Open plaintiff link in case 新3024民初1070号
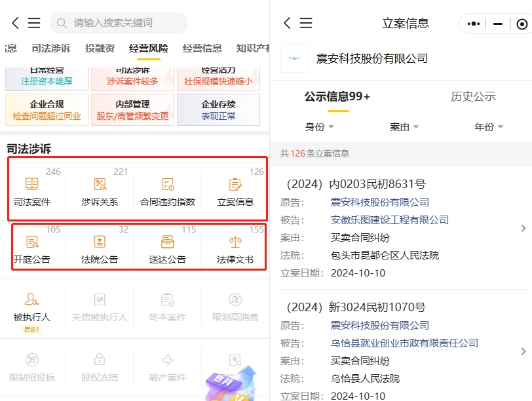Image resolution: width=532 pixels, height=401 pixels. tap(379, 326)
